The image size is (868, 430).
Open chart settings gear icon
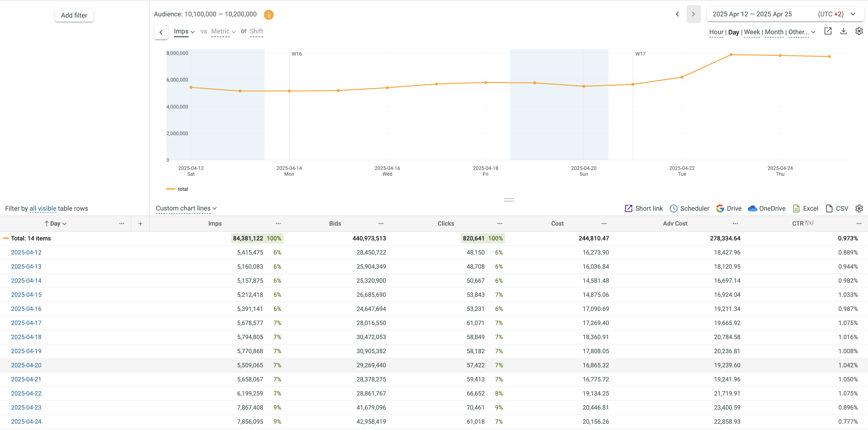pyautogui.click(x=859, y=31)
